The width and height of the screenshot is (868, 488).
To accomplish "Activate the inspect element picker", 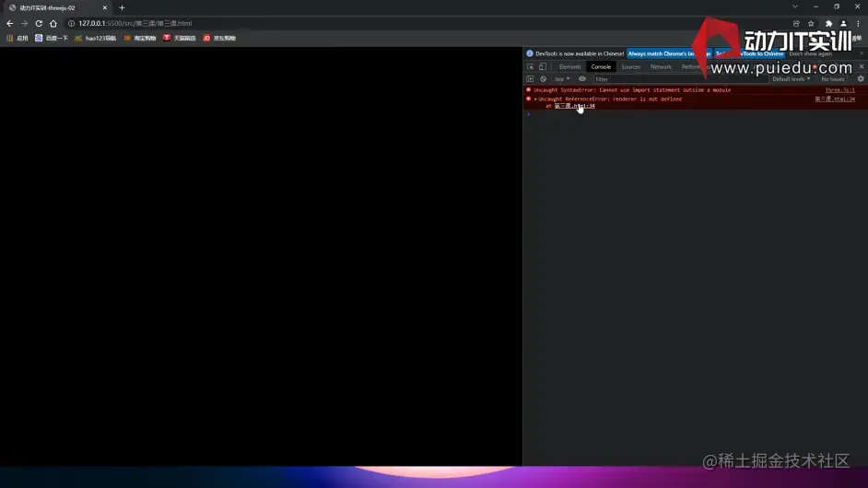I will [x=531, y=67].
